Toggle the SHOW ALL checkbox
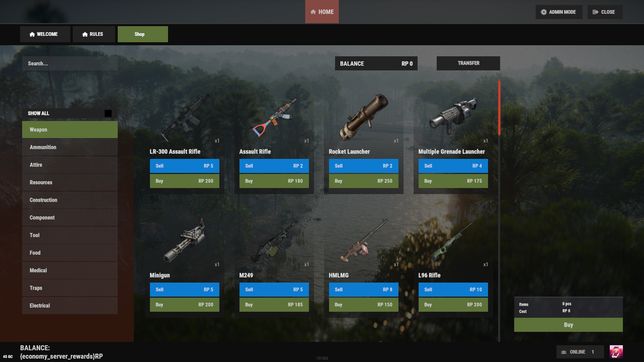 pyautogui.click(x=108, y=113)
